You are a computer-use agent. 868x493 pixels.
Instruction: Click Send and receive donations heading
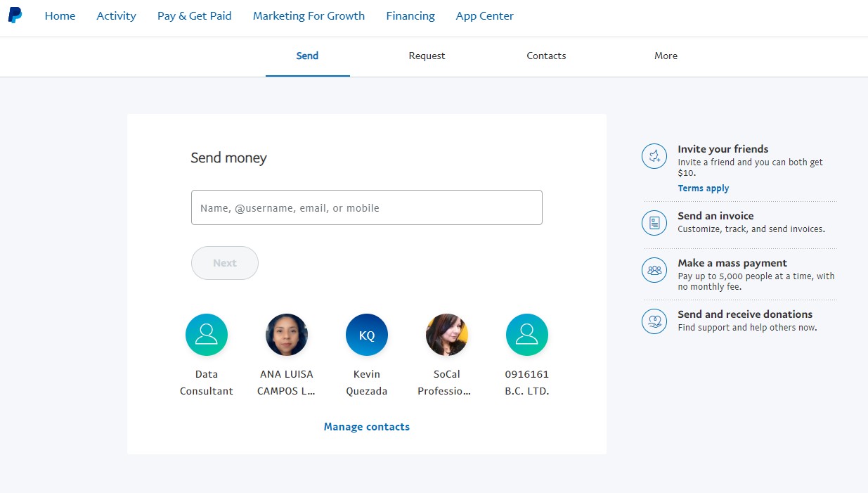click(745, 314)
